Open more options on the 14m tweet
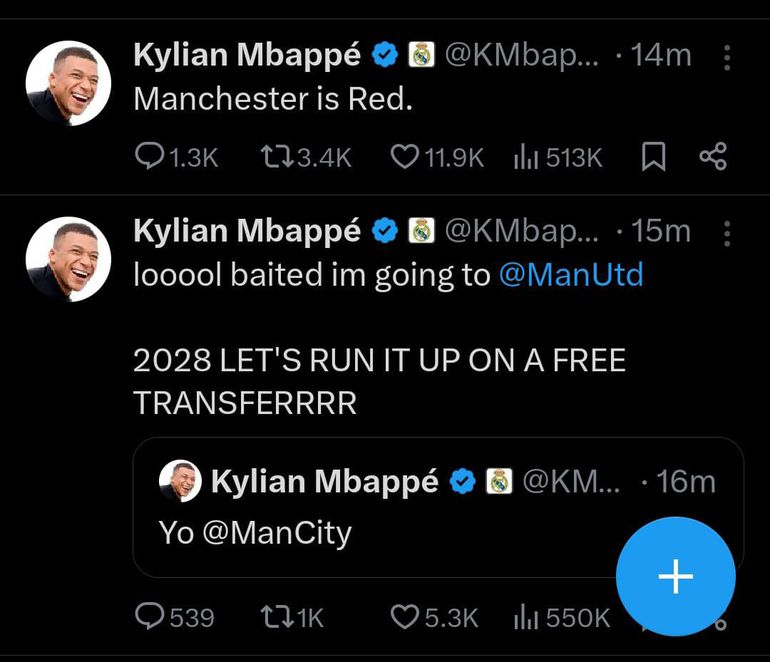 [x=727, y=57]
